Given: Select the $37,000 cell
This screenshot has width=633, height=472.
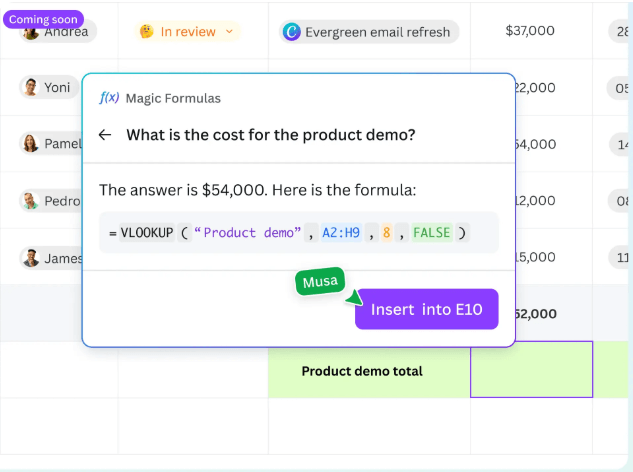Looking at the screenshot, I should [530, 31].
